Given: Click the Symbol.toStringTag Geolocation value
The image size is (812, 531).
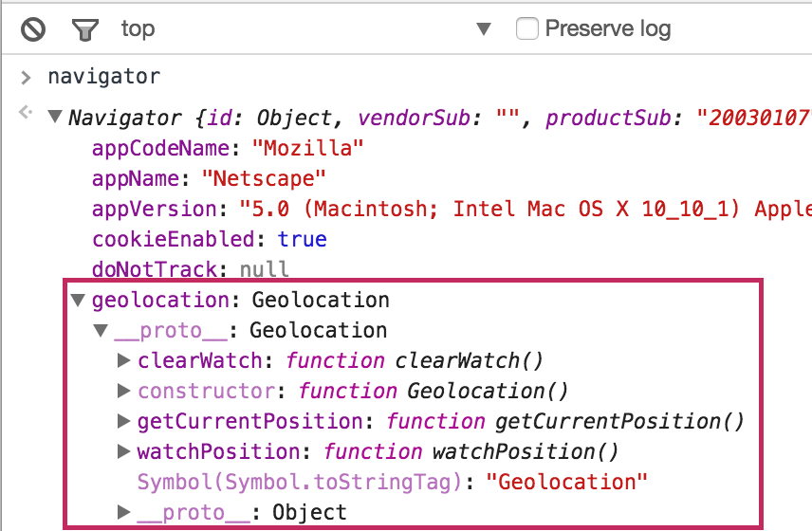Looking at the screenshot, I should [565, 483].
